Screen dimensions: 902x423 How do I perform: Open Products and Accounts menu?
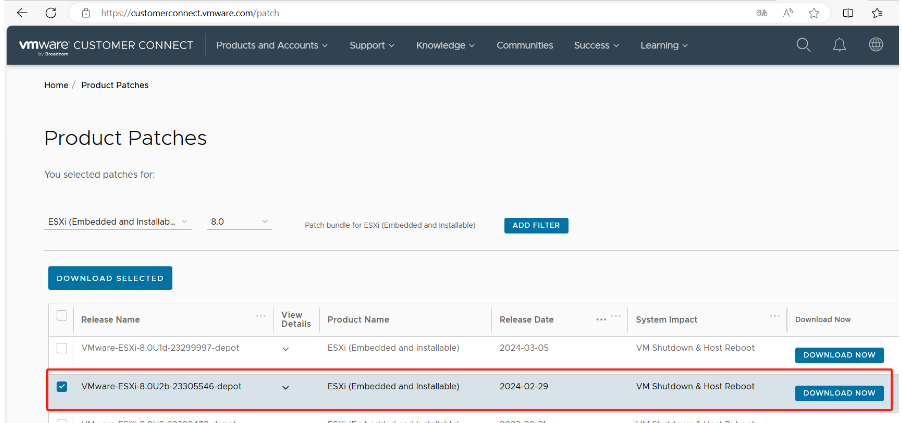[272, 45]
